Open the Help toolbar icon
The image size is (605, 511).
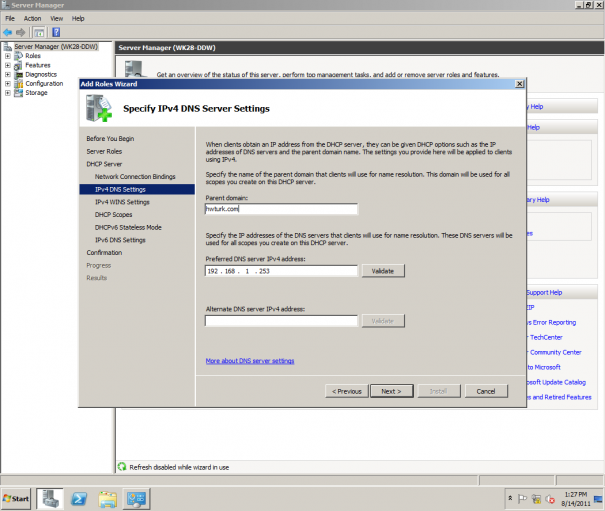click(56, 32)
